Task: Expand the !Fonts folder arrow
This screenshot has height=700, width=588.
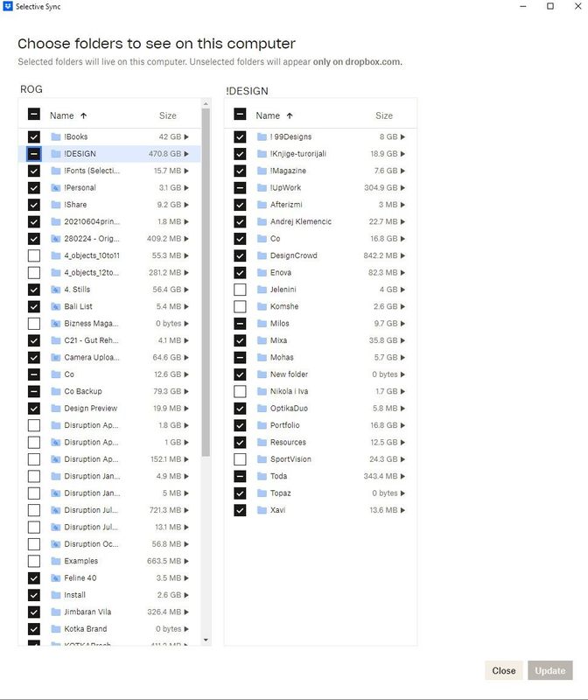Action: (x=186, y=171)
